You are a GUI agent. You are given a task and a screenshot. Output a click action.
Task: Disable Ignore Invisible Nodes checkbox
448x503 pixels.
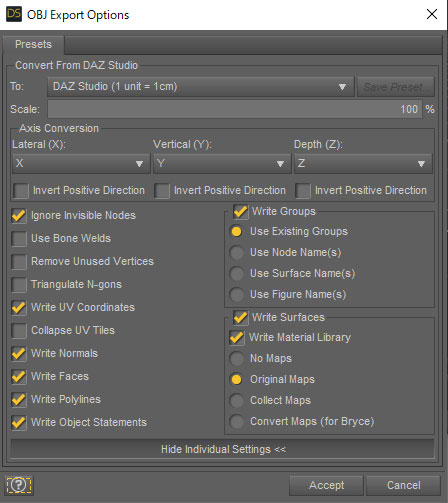coord(19,215)
